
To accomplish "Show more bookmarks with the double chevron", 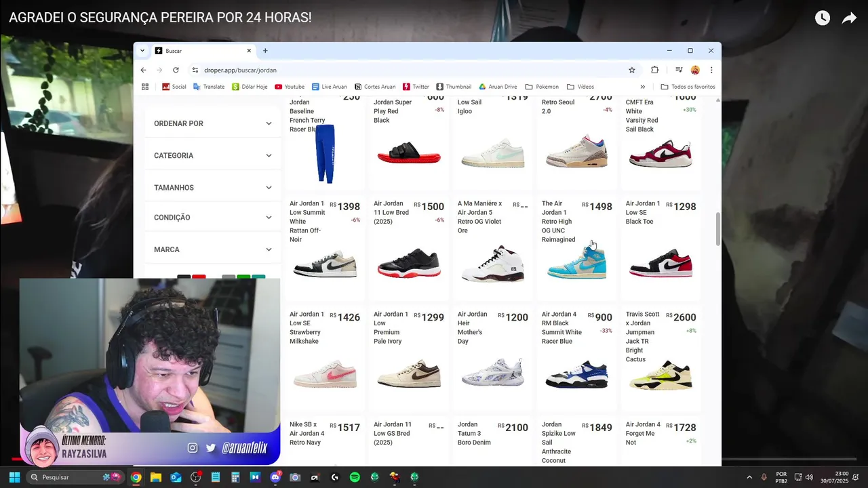I will (643, 87).
